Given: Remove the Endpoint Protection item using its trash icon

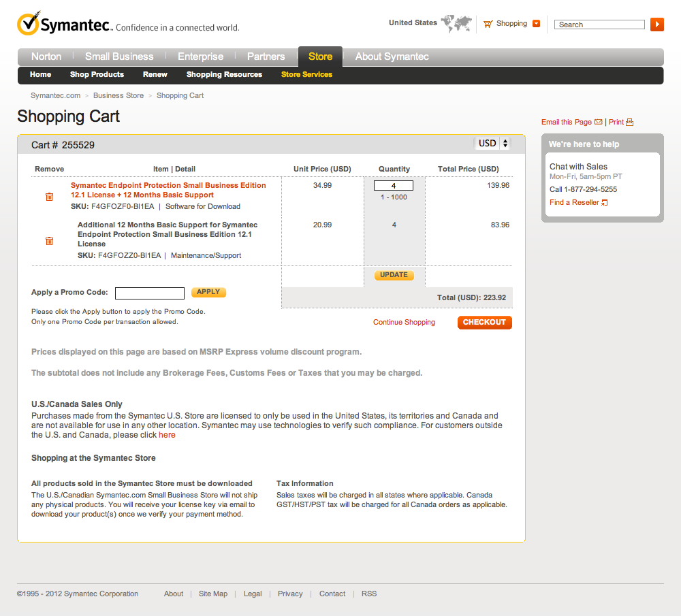Looking at the screenshot, I should tap(49, 197).
